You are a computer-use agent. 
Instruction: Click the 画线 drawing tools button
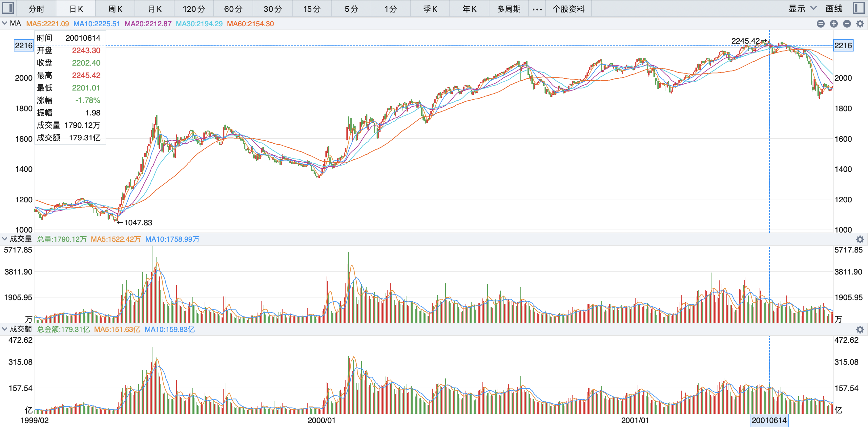pos(834,9)
